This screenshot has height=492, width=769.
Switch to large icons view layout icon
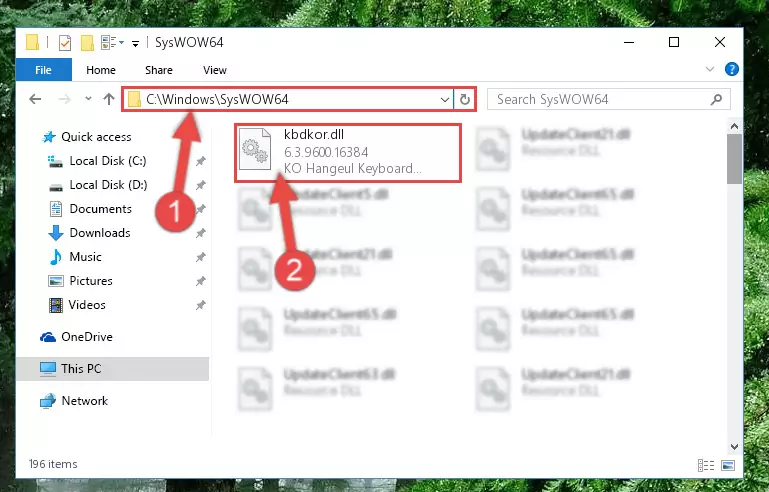tap(728, 465)
